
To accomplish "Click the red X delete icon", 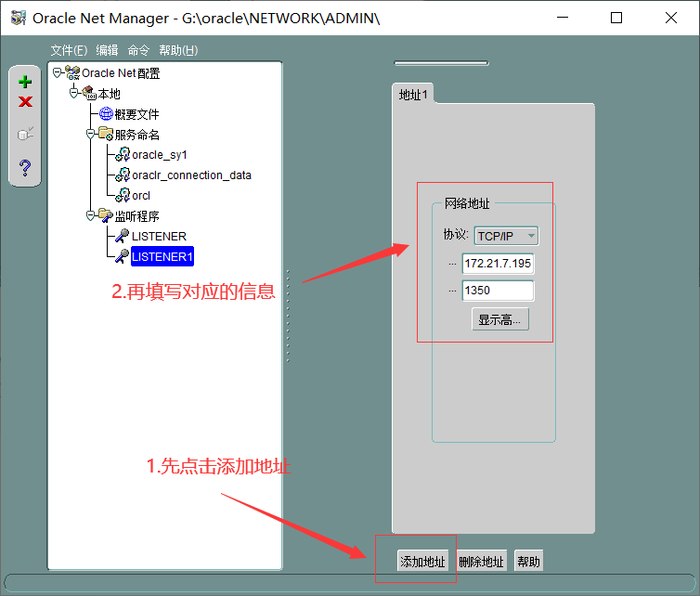I will [x=25, y=102].
